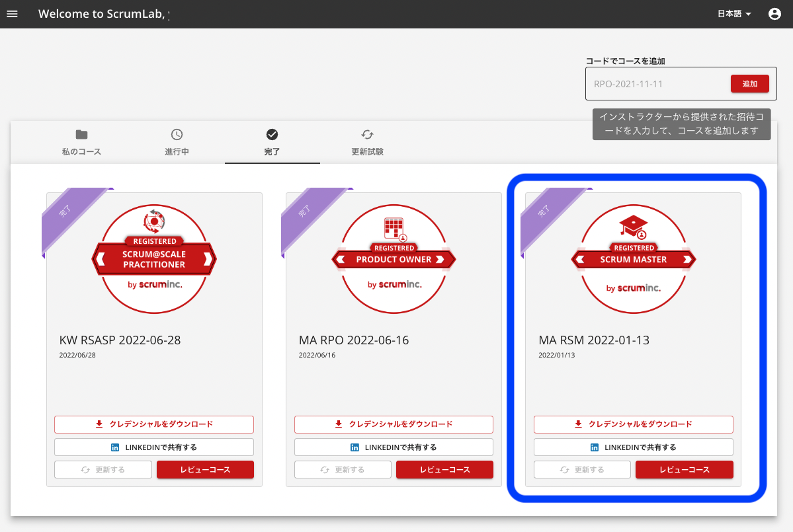Open the hamburger navigation menu
The height and width of the screenshot is (532, 793).
coord(12,14)
